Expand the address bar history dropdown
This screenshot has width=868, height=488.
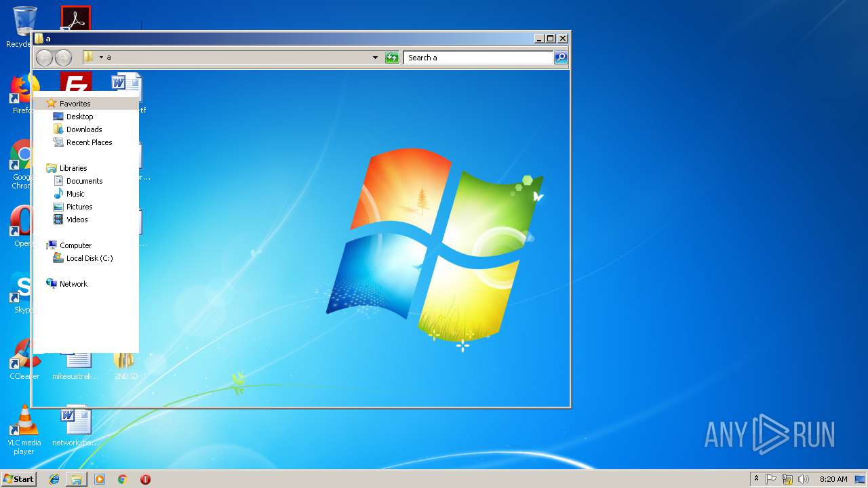(x=375, y=58)
